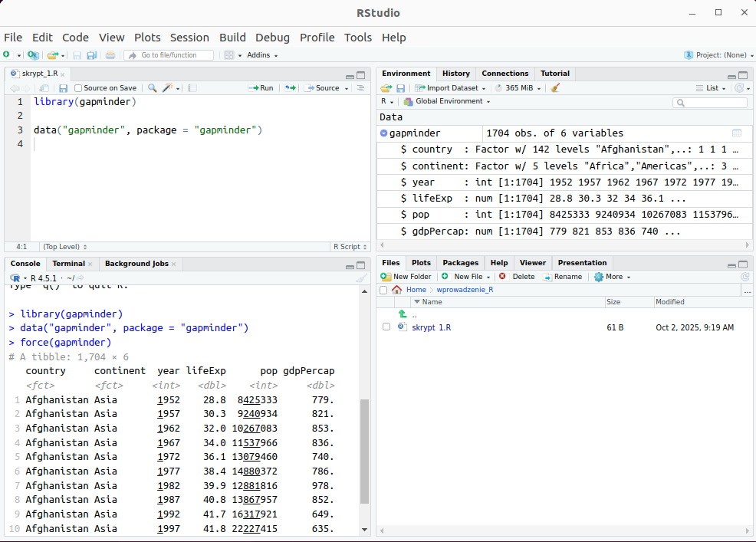Click the Load workspace icon in Environment
Viewport: 756px width, 542px height.
pos(386,88)
